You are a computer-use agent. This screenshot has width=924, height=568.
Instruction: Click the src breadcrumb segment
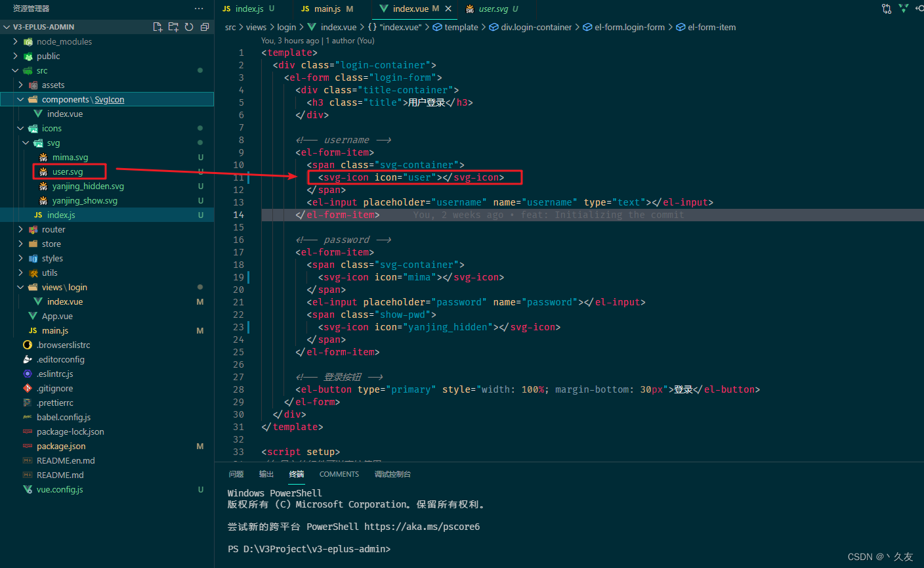[230, 27]
